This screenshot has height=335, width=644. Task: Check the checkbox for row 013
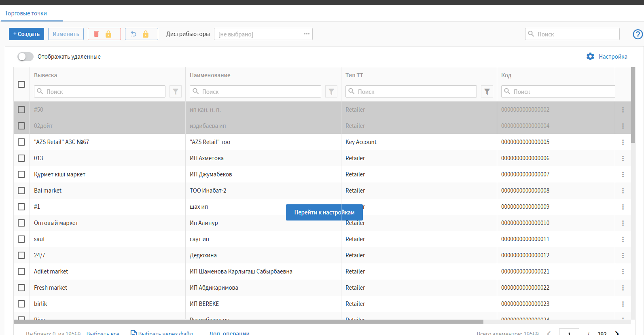click(21, 158)
